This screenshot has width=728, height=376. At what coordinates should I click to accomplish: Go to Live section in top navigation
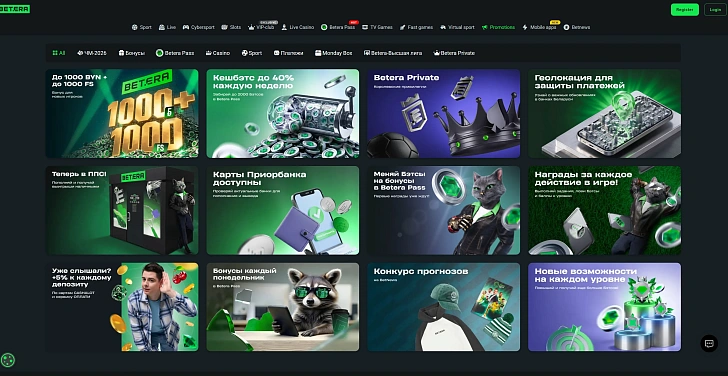(x=167, y=27)
